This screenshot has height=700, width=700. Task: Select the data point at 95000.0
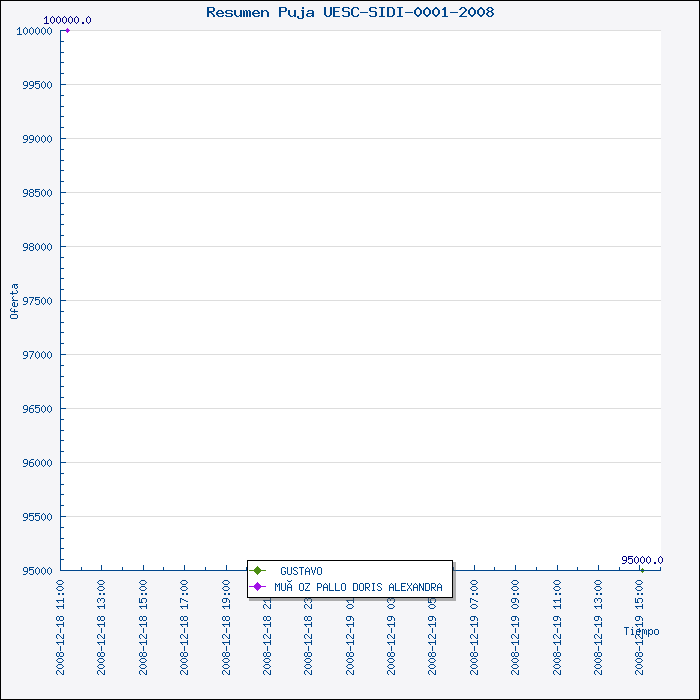click(x=642, y=570)
